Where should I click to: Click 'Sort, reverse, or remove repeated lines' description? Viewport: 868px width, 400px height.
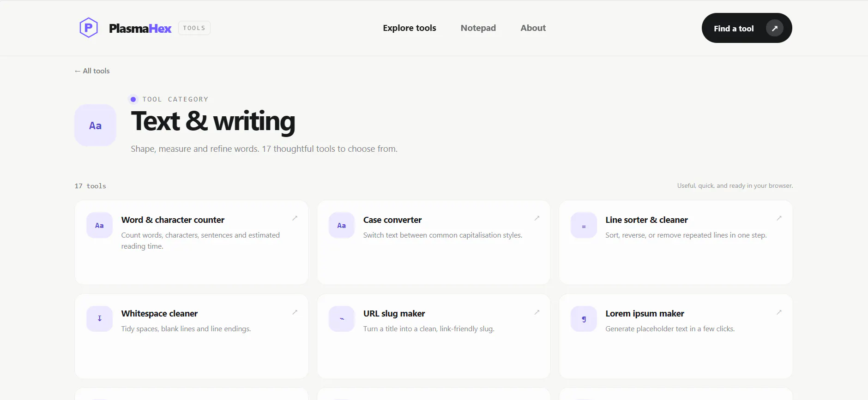point(686,235)
